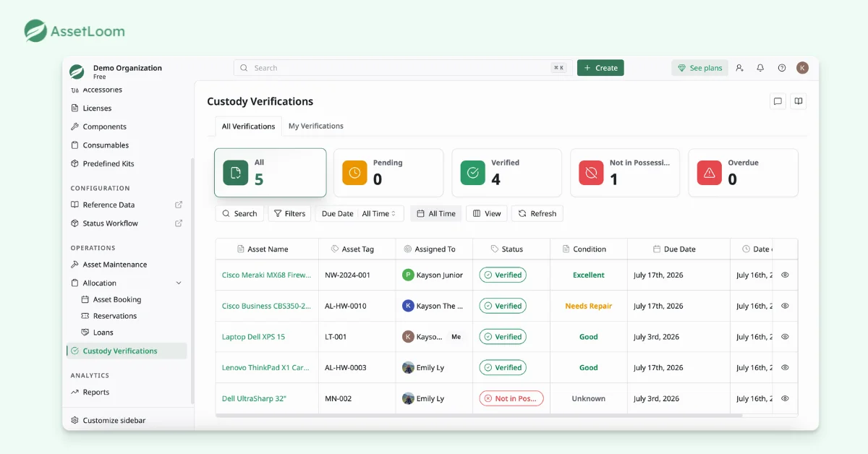Viewport: 868px width, 454px height.
Task: Click Kayson Junior assignee cell
Action: (433, 275)
